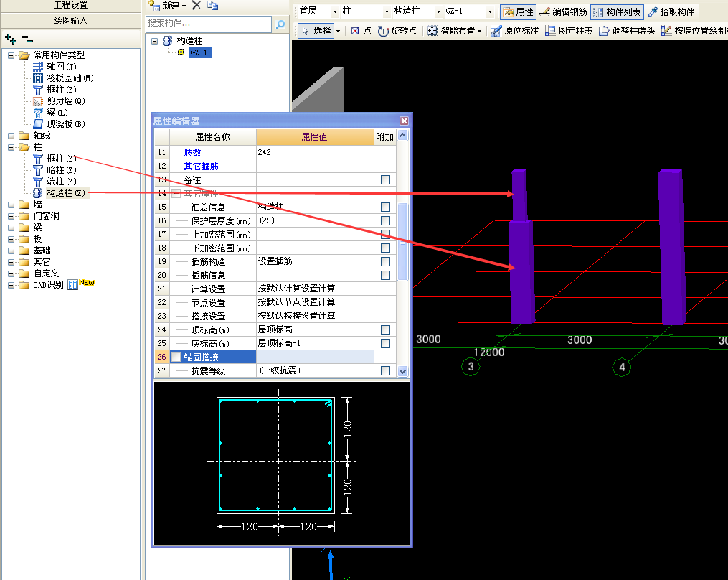The height and width of the screenshot is (580, 728).
Task: Open the 构造柱 component type dropdown
Action: pos(438,11)
